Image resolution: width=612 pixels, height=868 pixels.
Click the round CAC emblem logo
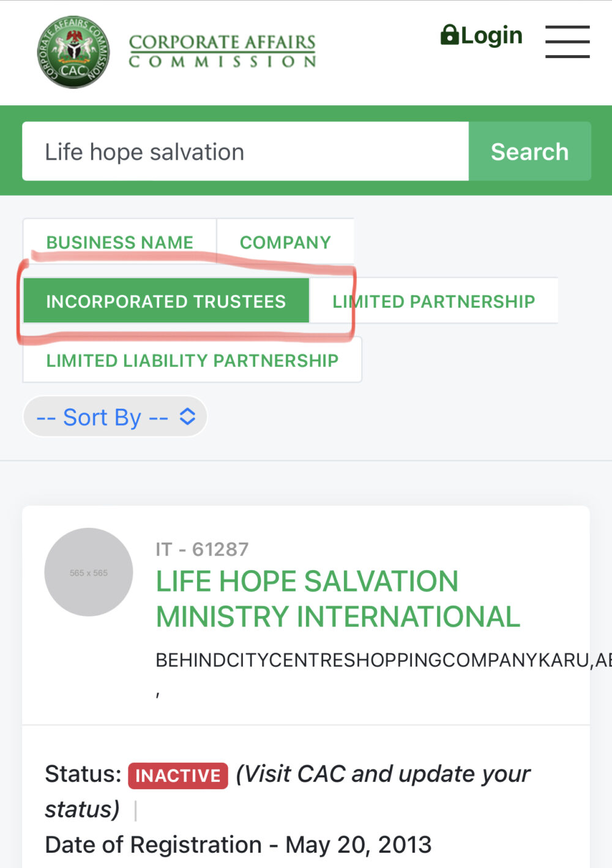73,52
